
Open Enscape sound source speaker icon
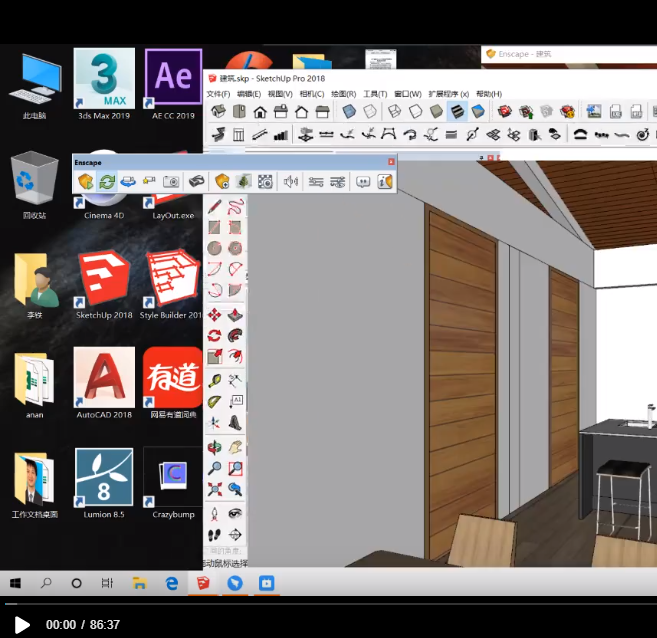pyautogui.click(x=290, y=182)
